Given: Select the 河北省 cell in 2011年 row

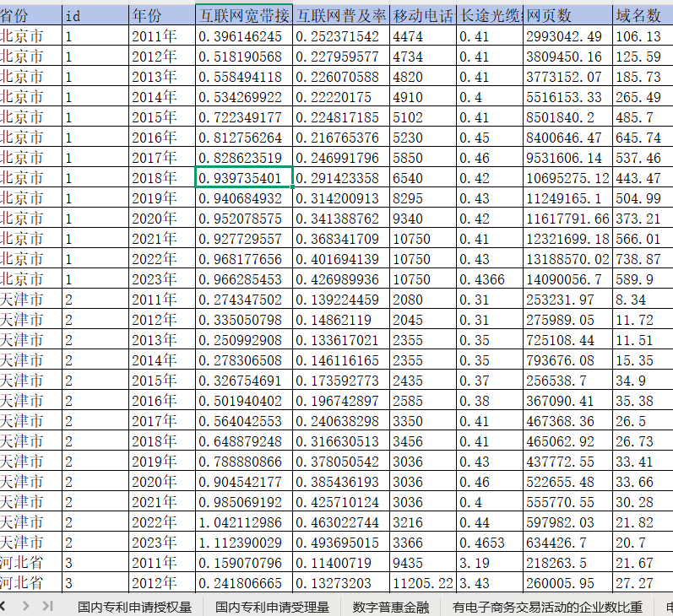Looking at the screenshot, I should tap(30, 563).
